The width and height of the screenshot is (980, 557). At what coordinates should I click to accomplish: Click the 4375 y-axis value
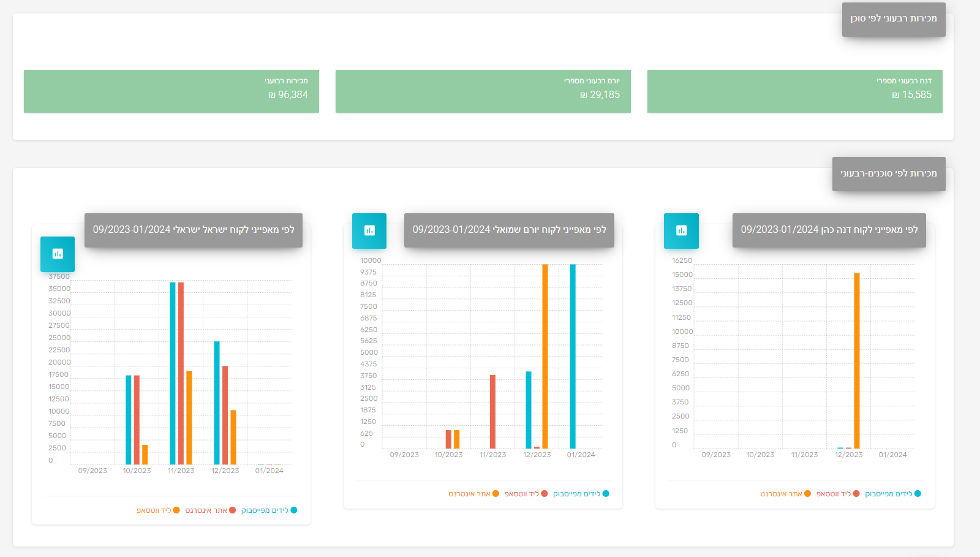click(369, 364)
